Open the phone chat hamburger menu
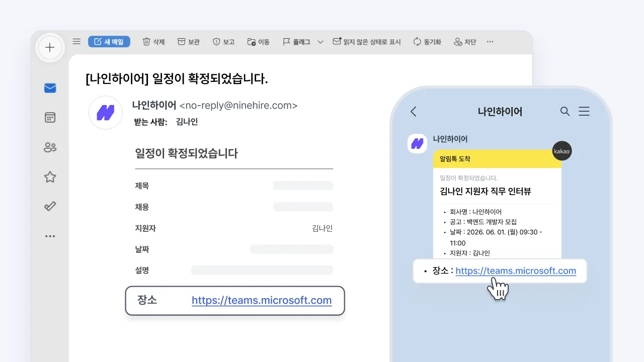The width and height of the screenshot is (644, 362). pyautogui.click(x=584, y=112)
